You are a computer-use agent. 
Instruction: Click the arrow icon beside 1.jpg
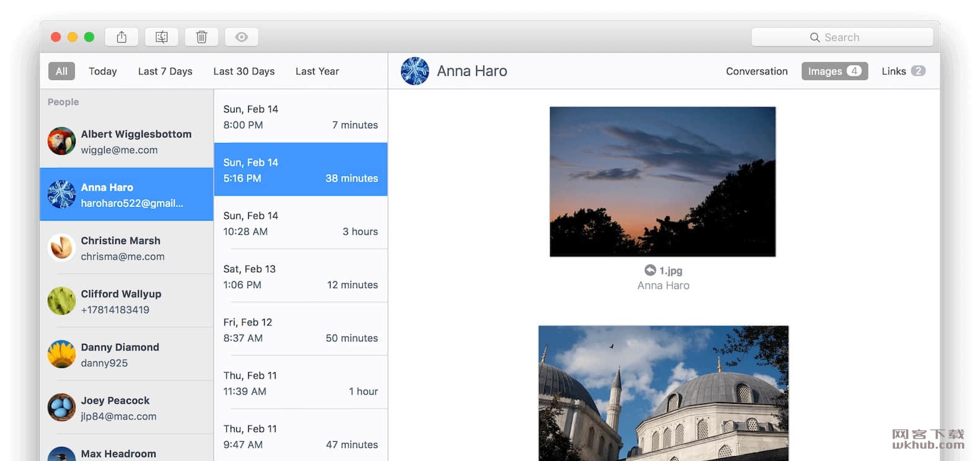tap(650, 270)
